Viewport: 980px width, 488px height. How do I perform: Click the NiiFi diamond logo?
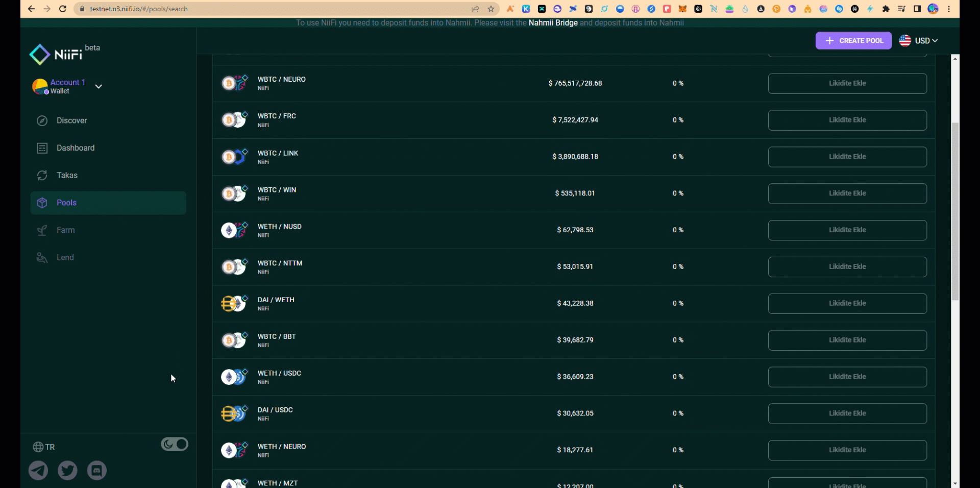pyautogui.click(x=39, y=55)
